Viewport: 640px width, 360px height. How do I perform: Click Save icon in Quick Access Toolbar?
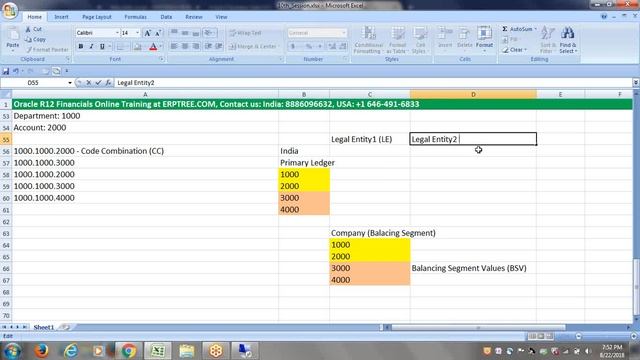click(x=6, y=71)
